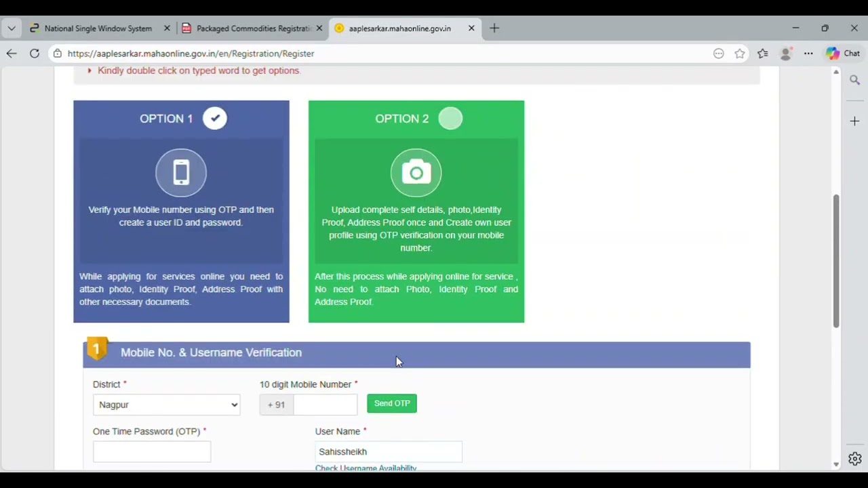Click the Send OTP button
This screenshot has width=868, height=488.
(x=392, y=403)
